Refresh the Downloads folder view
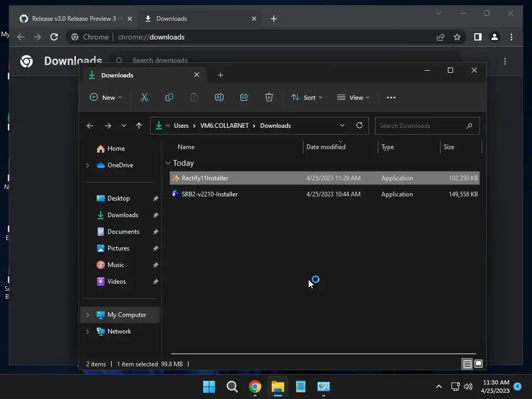 360,125
